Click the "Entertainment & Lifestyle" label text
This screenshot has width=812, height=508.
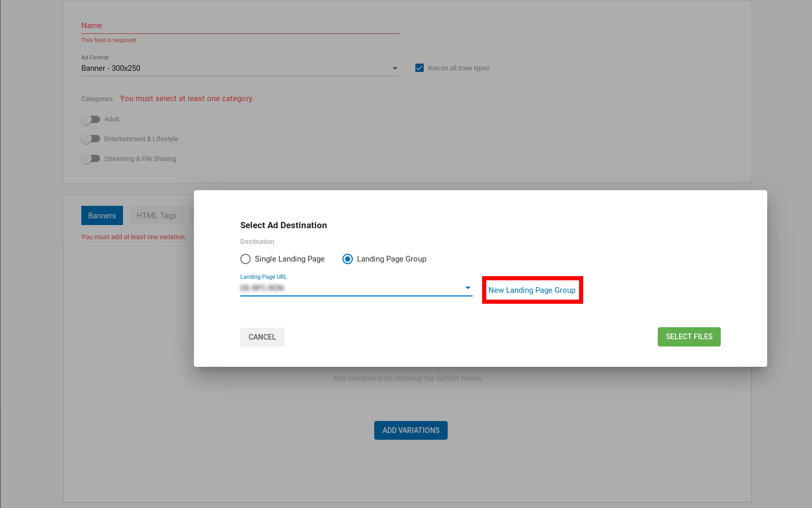point(141,139)
